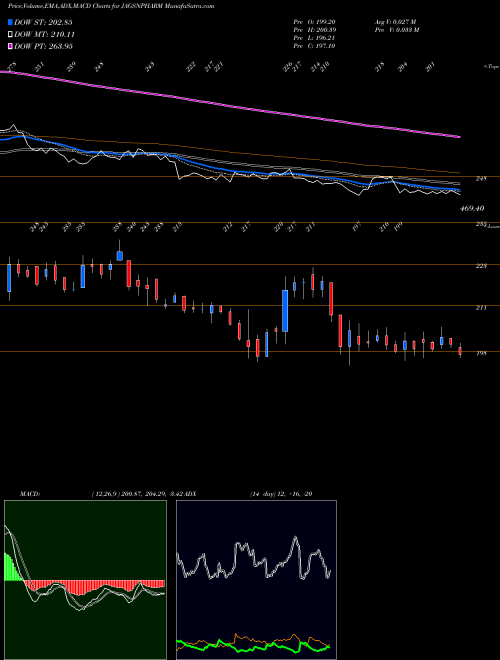The height and width of the screenshot is (660, 500).
Task: Click the 'Pre H: 200.39' high value
Action: point(314,30)
